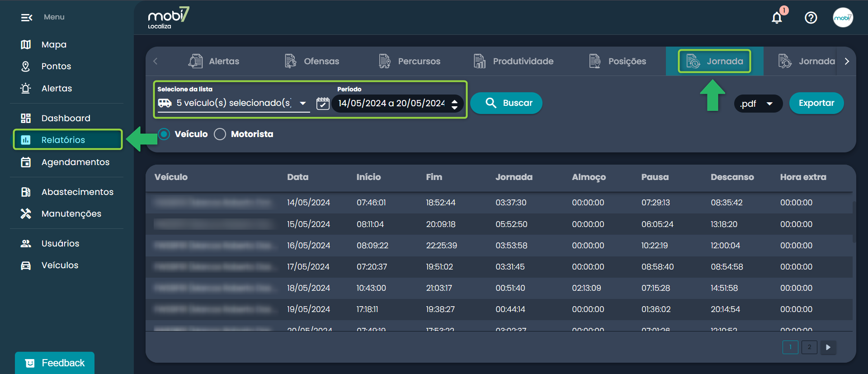Collapse the sidebar Menu icon
This screenshot has height=374, width=868.
(27, 18)
